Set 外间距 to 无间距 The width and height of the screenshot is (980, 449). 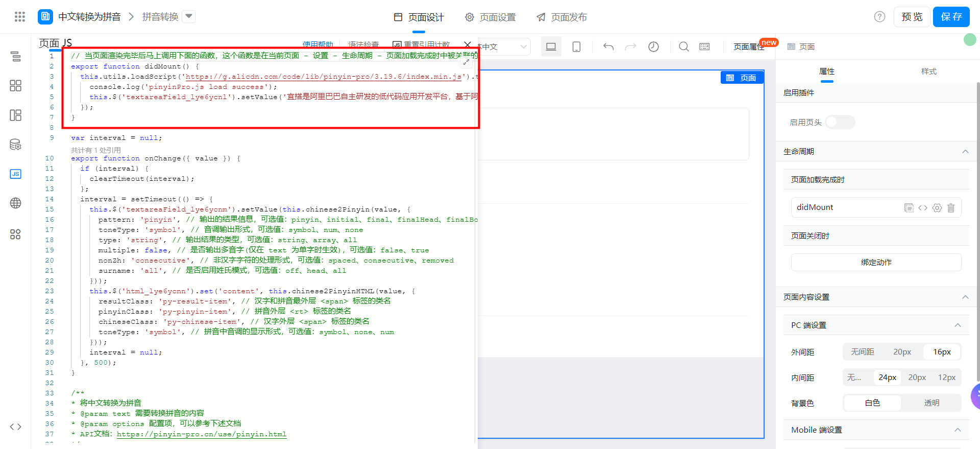click(863, 352)
